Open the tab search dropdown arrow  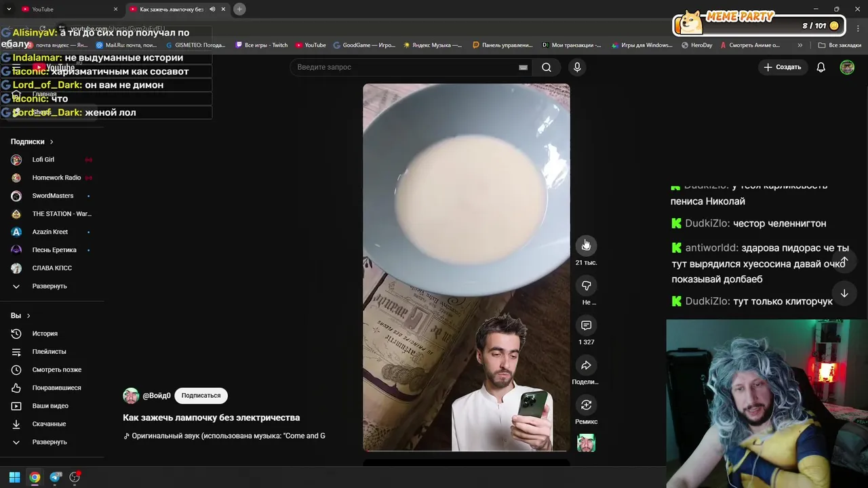tap(9, 9)
